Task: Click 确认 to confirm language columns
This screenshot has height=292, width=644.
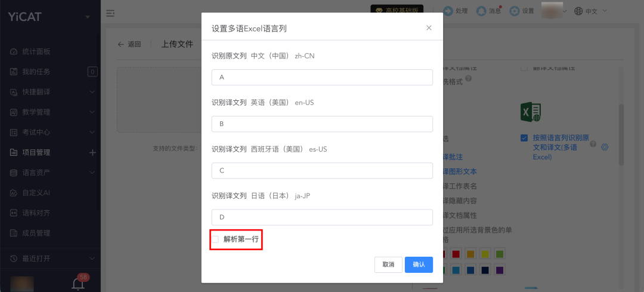Action: (419, 265)
